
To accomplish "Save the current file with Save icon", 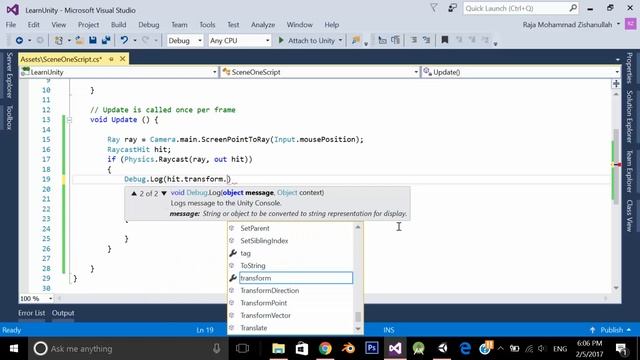I will pyautogui.click(x=93, y=40).
